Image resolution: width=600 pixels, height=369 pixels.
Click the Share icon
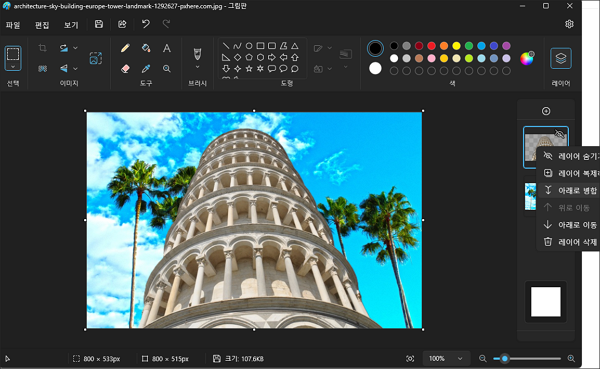pyautogui.click(x=122, y=24)
